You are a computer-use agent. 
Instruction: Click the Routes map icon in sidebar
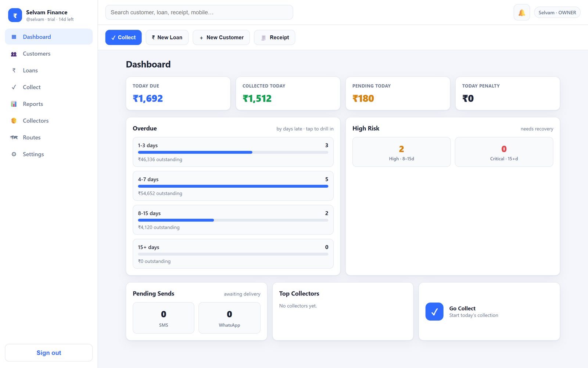tap(14, 137)
